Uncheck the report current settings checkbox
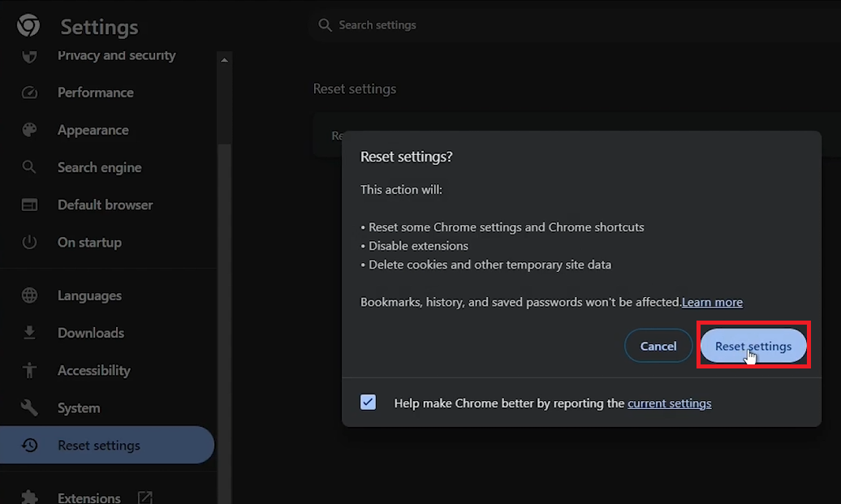Image resolution: width=841 pixels, height=504 pixels. click(x=368, y=402)
